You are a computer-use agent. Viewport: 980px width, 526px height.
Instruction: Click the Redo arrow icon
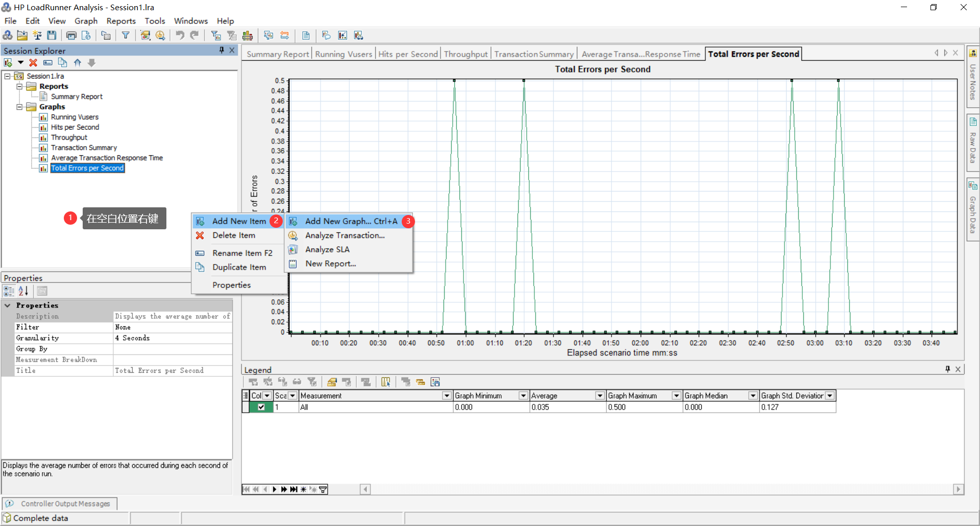pos(194,35)
